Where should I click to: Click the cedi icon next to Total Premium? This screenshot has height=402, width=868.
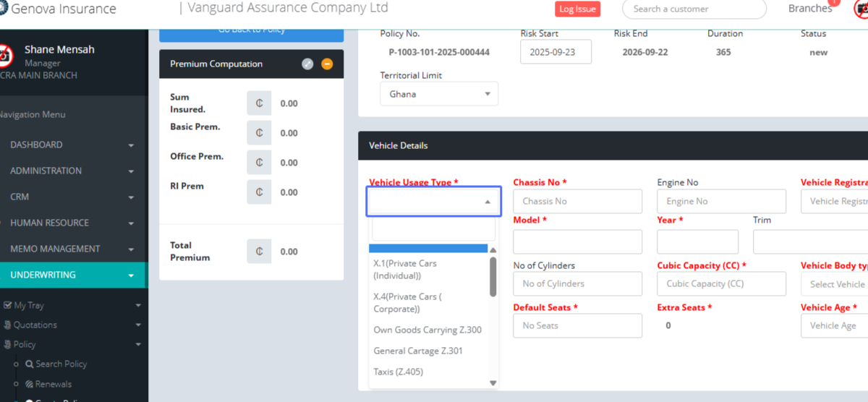[259, 252]
